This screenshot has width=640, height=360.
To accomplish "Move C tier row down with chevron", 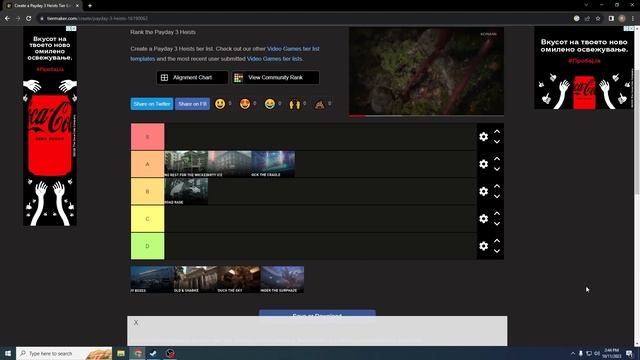I will 497,224.
